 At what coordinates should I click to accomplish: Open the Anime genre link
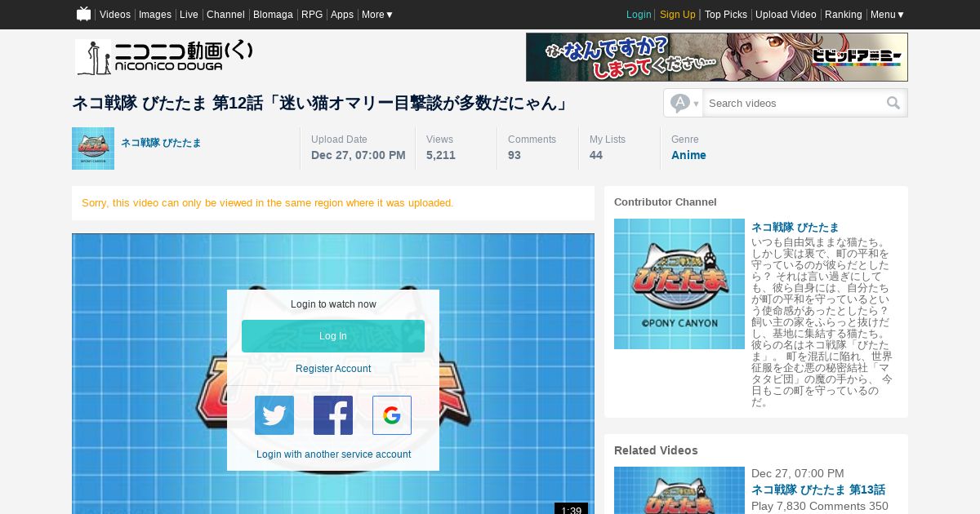click(688, 155)
